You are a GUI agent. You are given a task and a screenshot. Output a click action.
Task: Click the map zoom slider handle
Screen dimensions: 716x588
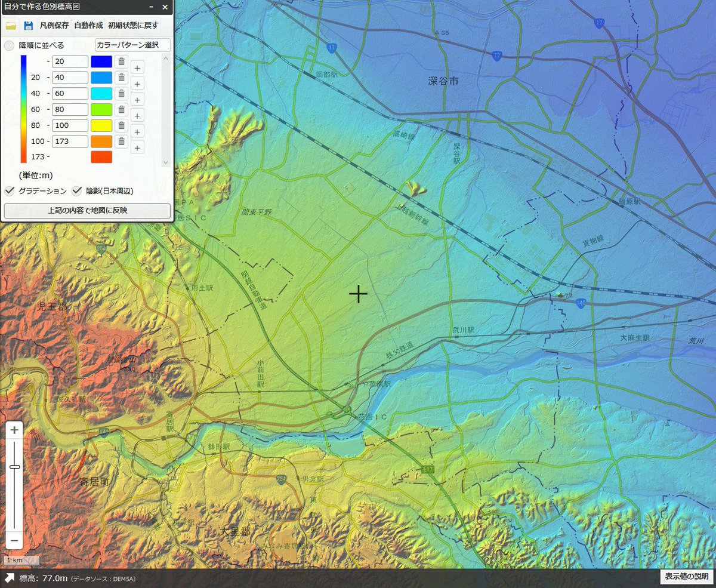(x=15, y=467)
